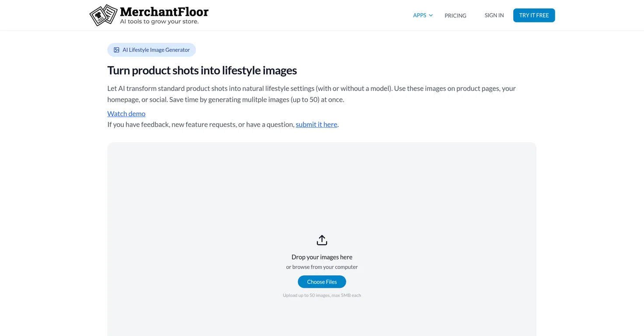
Task: Click the 'Upload up to 50 images' note
Action: 322,295
